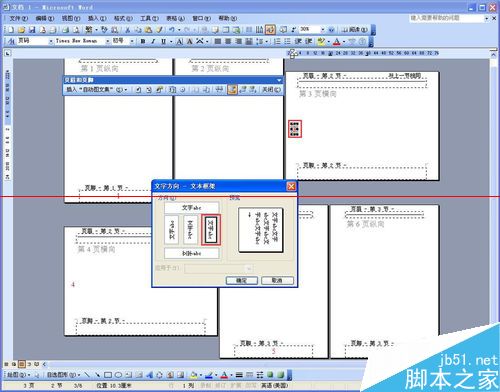Click the Show Previous icon on the header toolbar

coord(243,89)
